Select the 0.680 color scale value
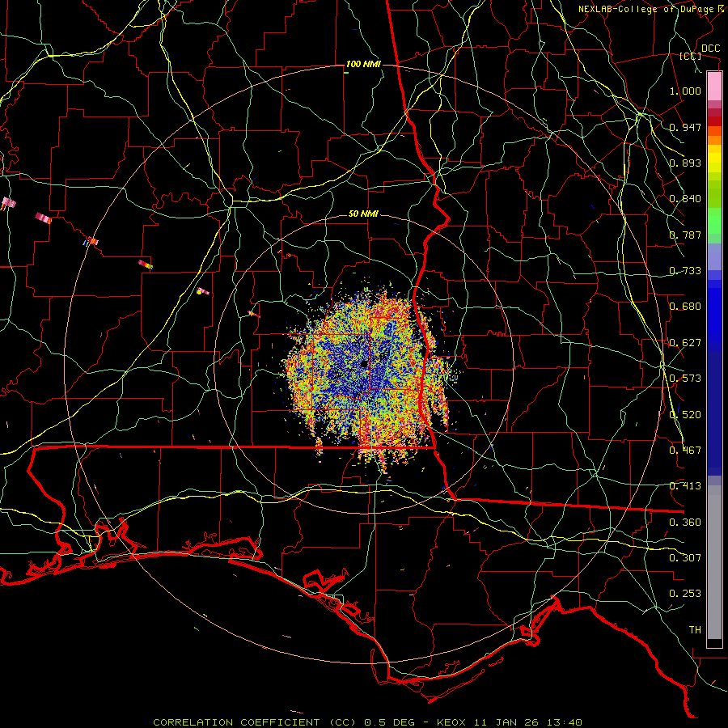Image resolution: width=728 pixels, height=728 pixels. click(685, 306)
